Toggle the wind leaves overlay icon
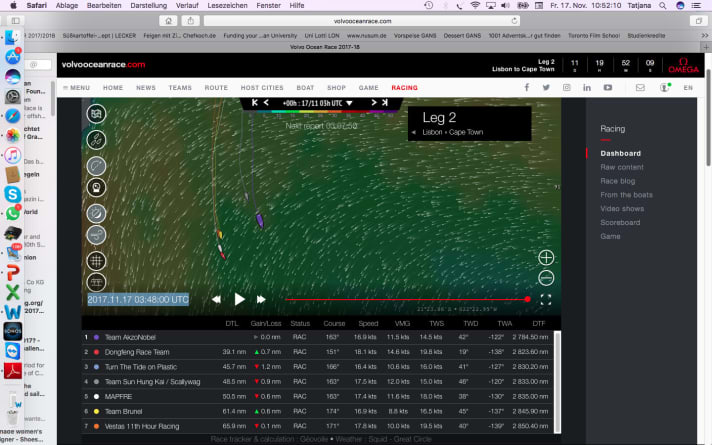The height and width of the screenshot is (445, 712). tap(96, 140)
